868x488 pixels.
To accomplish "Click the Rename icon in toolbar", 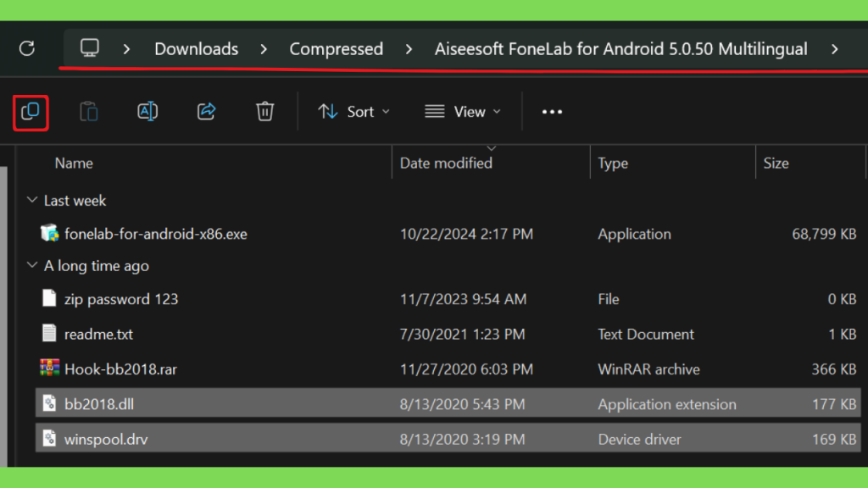I will [147, 112].
